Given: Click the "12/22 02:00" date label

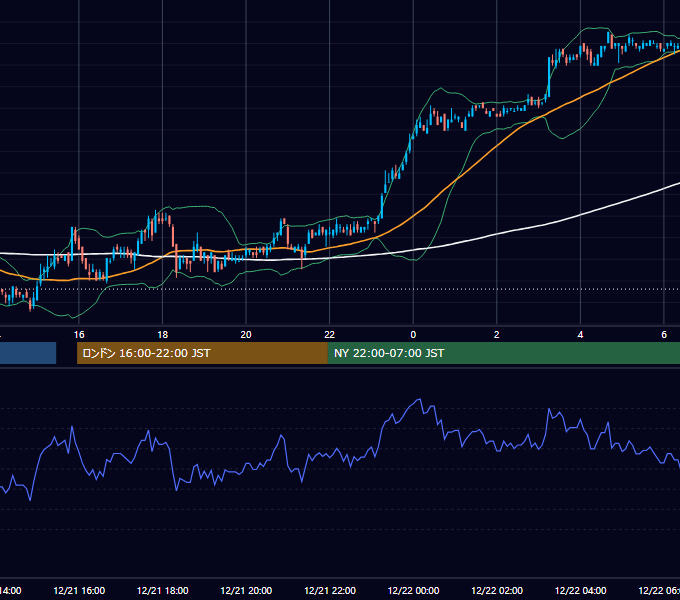Looking at the screenshot, I should point(497,591).
